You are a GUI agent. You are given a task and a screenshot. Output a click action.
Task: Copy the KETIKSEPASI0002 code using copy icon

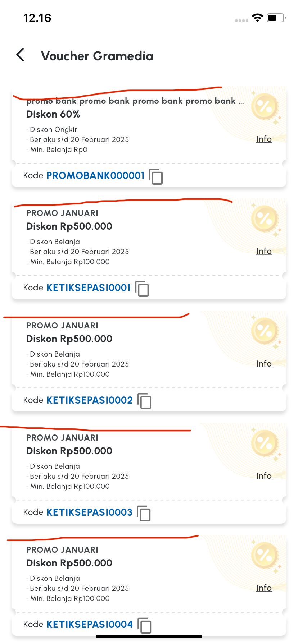tap(144, 401)
